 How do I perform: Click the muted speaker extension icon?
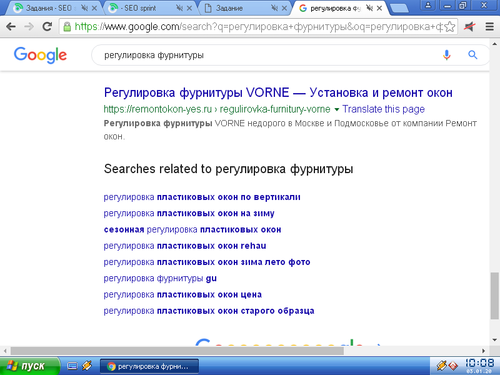point(469,27)
